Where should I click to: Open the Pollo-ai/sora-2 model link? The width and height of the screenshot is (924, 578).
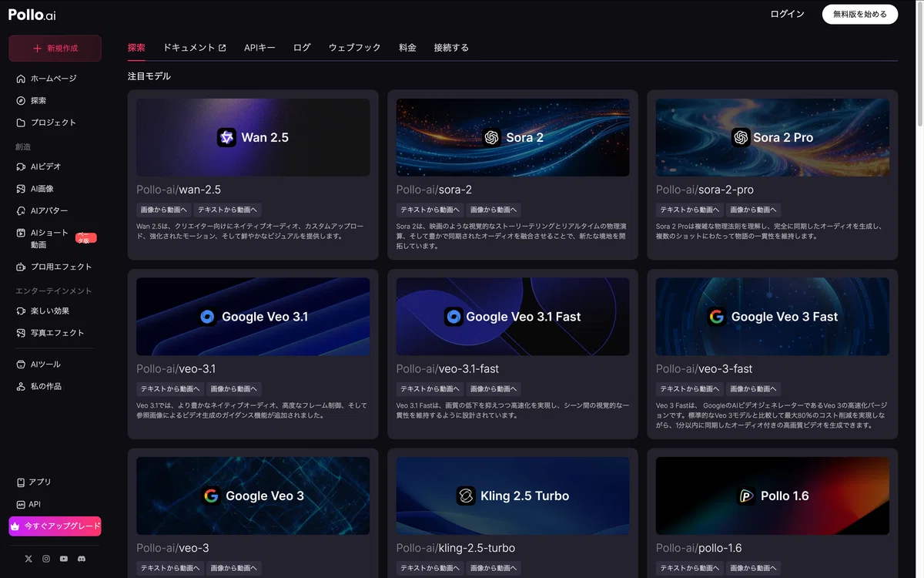[x=434, y=190]
